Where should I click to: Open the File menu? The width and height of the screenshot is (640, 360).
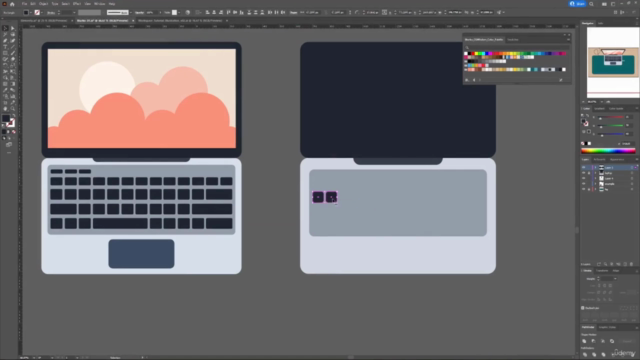(x=24, y=4)
